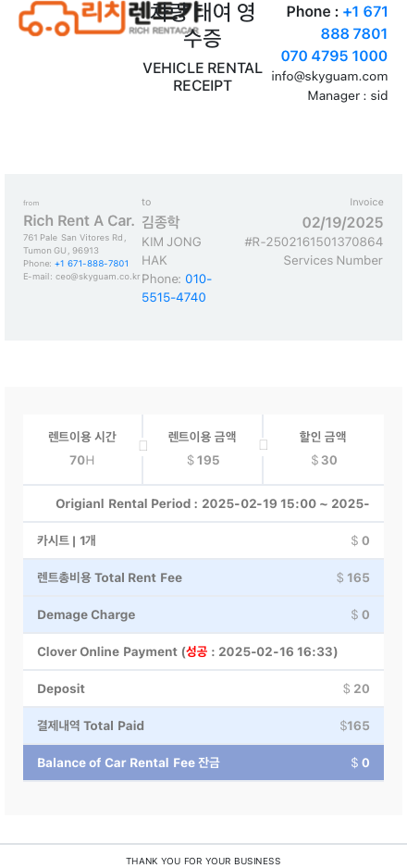Tap the 070 4795 1000 phone number
The width and height of the screenshot is (407, 868).
point(334,56)
